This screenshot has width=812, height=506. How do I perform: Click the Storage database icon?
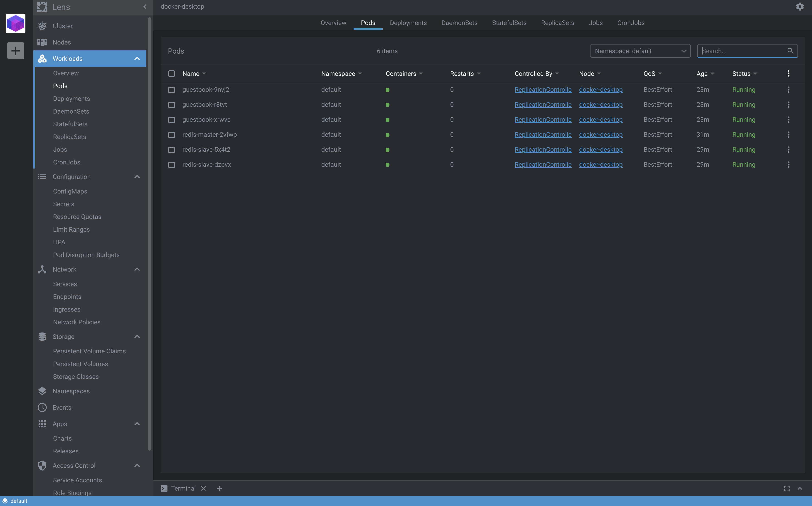point(42,337)
